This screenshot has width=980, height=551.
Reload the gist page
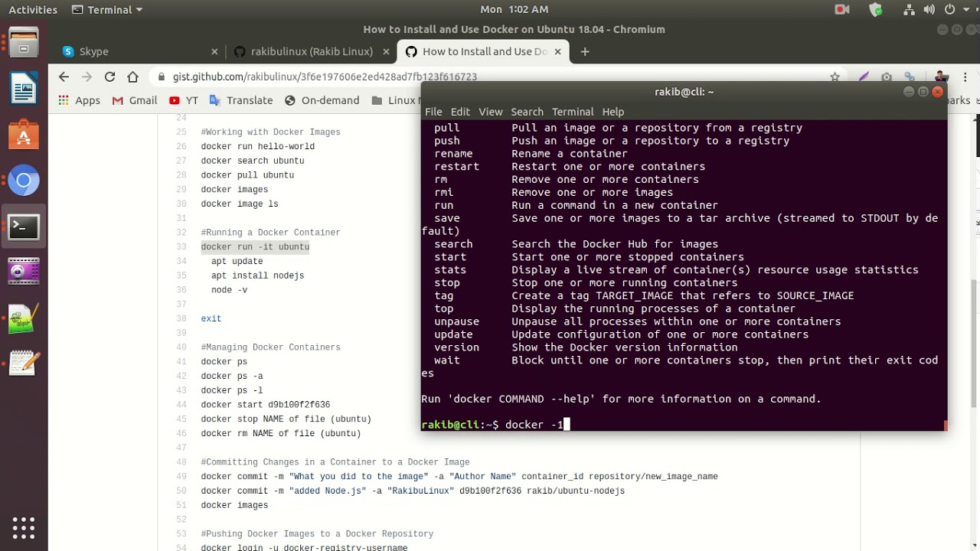[109, 77]
